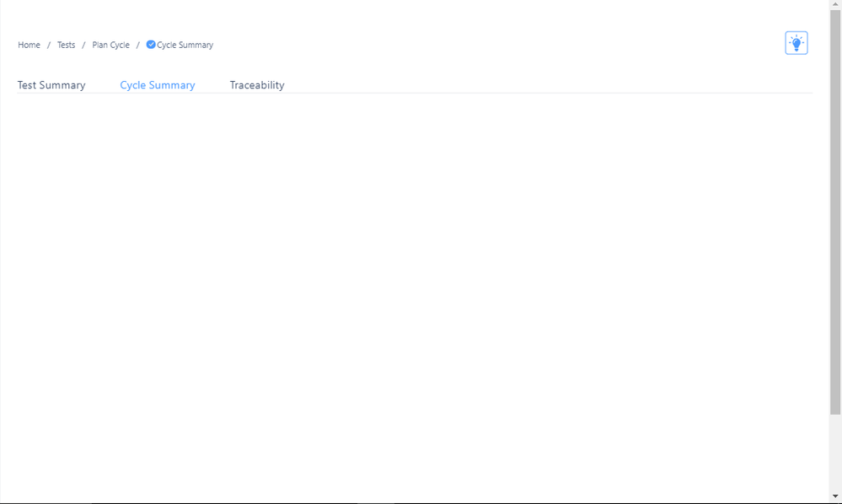Click the scrollbar up arrow
This screenshot has width=842, height=504.
click(x=835, y=4)
